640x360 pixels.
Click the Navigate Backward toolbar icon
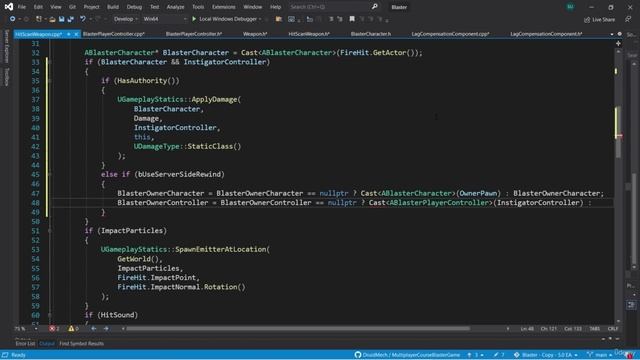pyautogui.click(x=12, y=19)
